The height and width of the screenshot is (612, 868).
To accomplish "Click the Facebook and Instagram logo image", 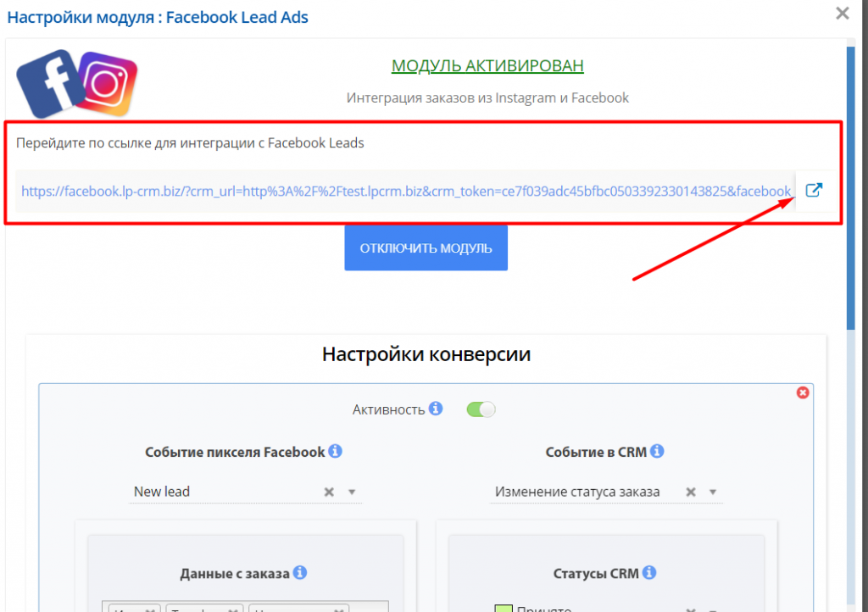I will pos(77,84).
